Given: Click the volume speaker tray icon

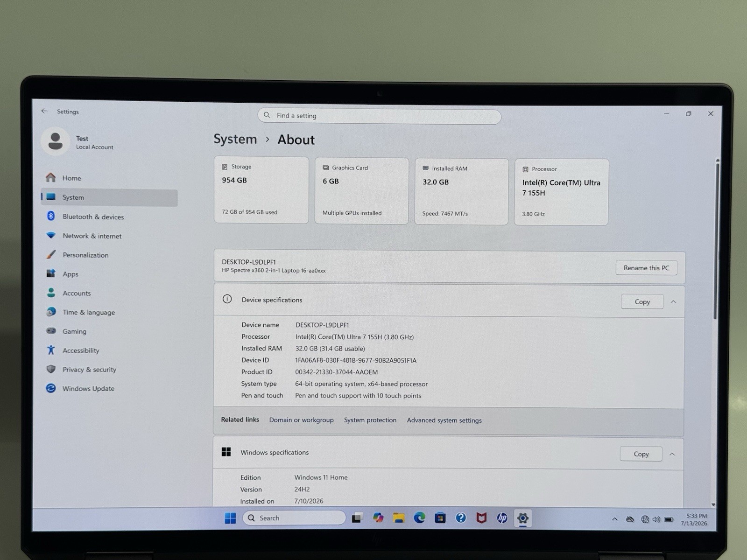Looking at the screenshot, I should point(656,519).
